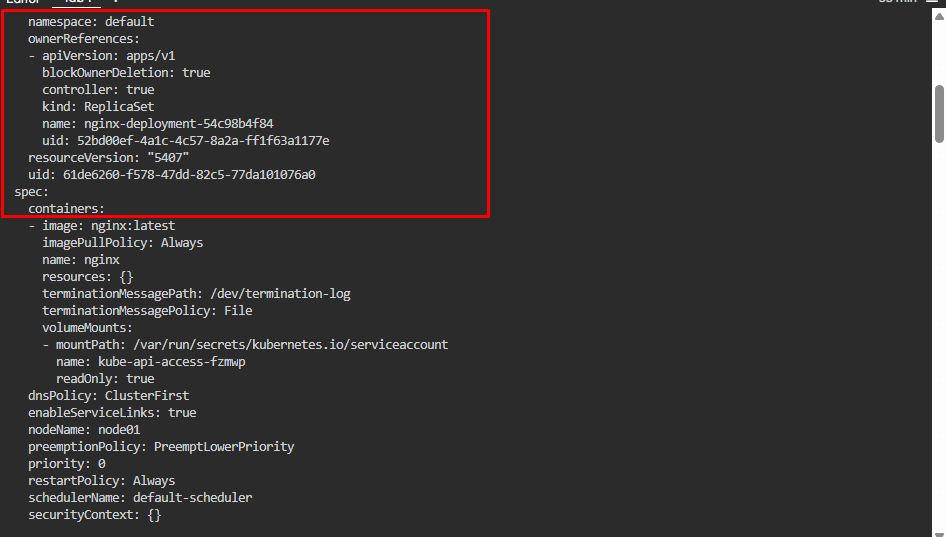Viewport: 946px width, 537px height.
Task: Click the 'dnsPolicy: ClusterFirst' line
Action: 108,395
